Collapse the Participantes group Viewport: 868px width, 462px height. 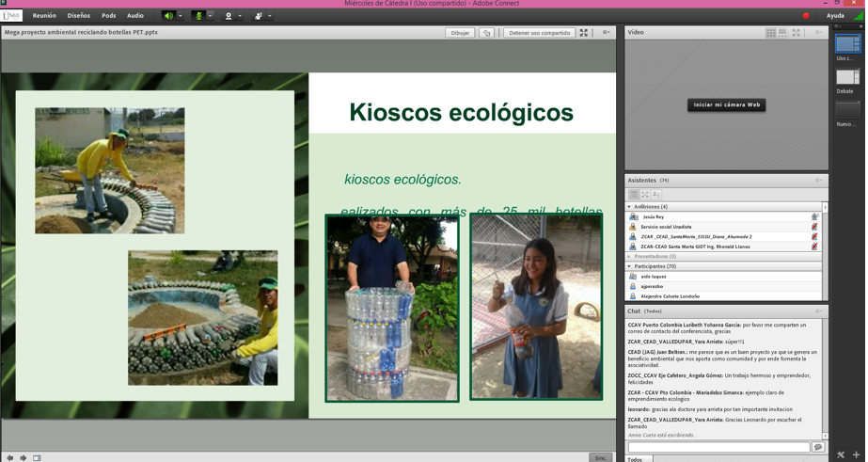[x=629, y=266]
